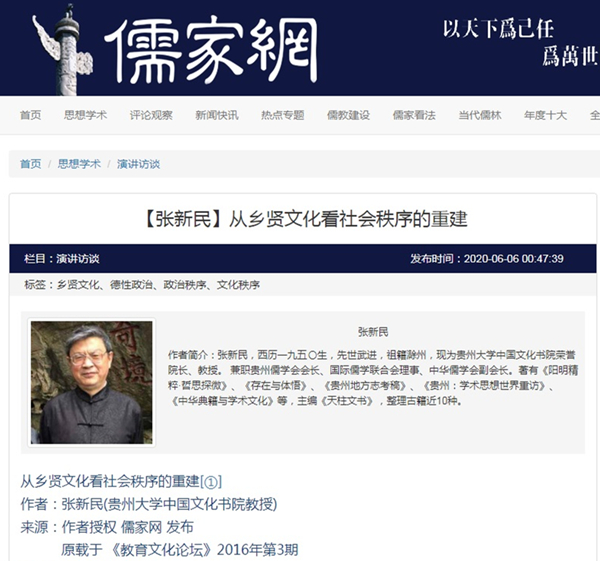Viewport: 600px width, 561px height.
Task: Open 年度十大 in the navigation bar
Action: pyautogui.click(x=546, y=115)
